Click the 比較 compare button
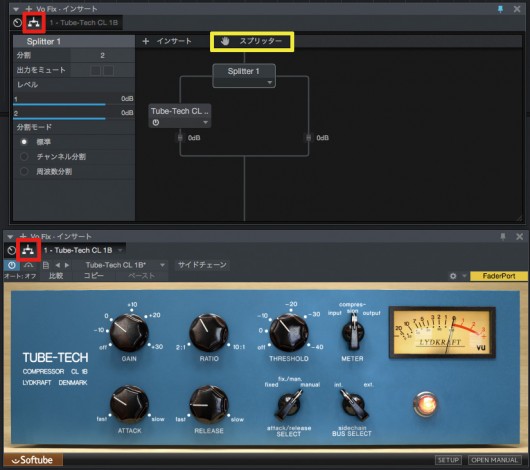The image size is (530, 470). 56,276
